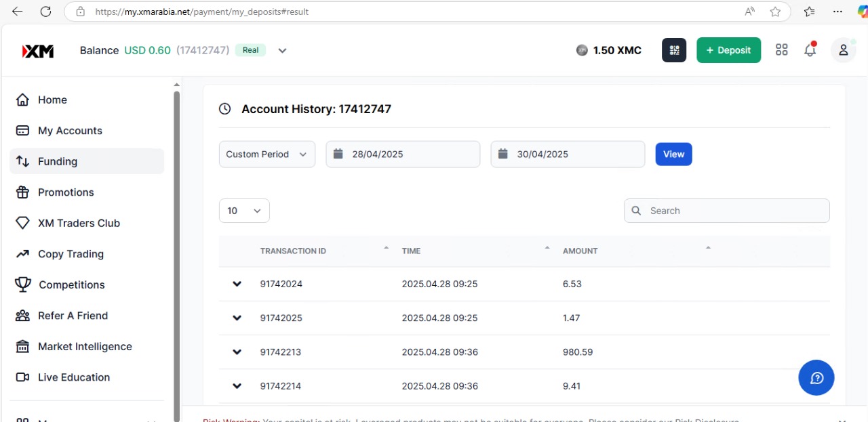
Task: Expand the account balance selector chevron
Action: tap(282, 51)
